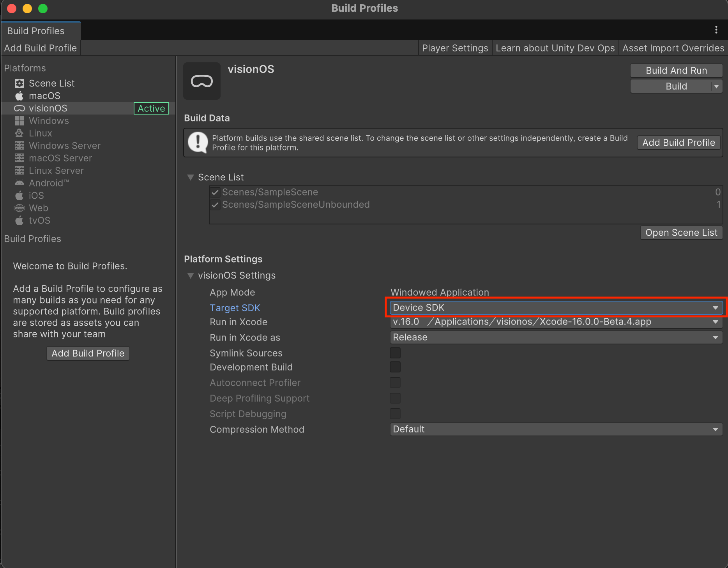The image size is (728, 568).
Task: Enable Symlink Sources checkbox
Action: coord(395,353)
